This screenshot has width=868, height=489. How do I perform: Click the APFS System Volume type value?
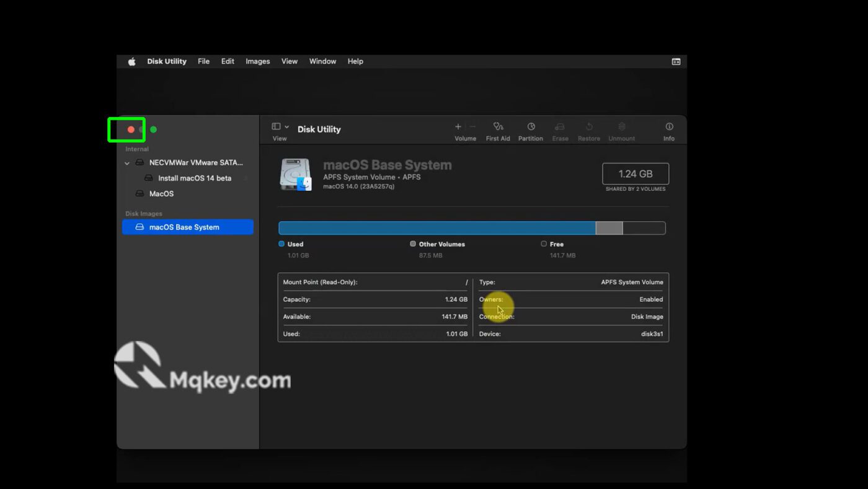[x=632, y=282]
